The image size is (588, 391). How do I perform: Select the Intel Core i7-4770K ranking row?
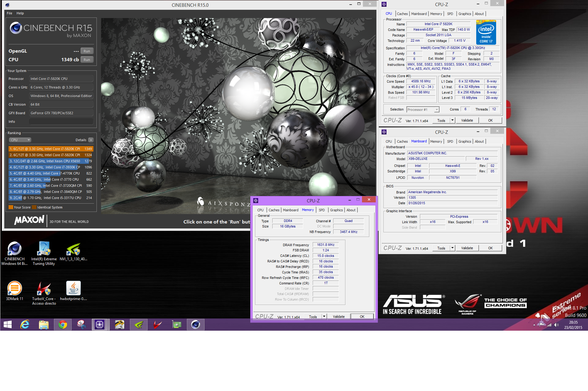[x=51, y=173]
